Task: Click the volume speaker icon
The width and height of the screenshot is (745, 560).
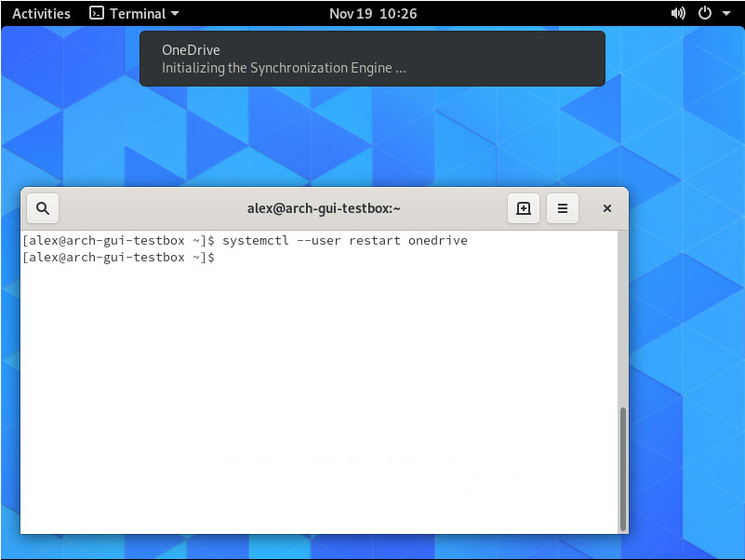Action: pos(678,13)
